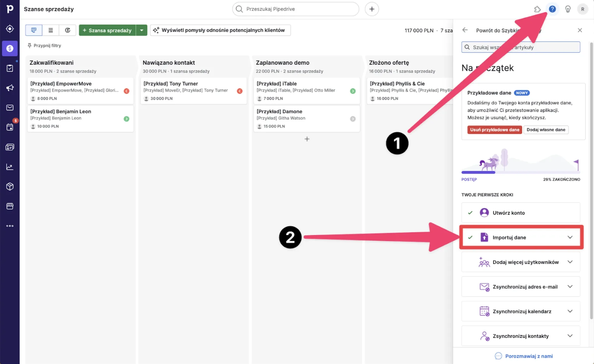Click the Zakwalifikowani stage header
The width and height of the screenshot is (594, 364).
(x=51, y=63)
